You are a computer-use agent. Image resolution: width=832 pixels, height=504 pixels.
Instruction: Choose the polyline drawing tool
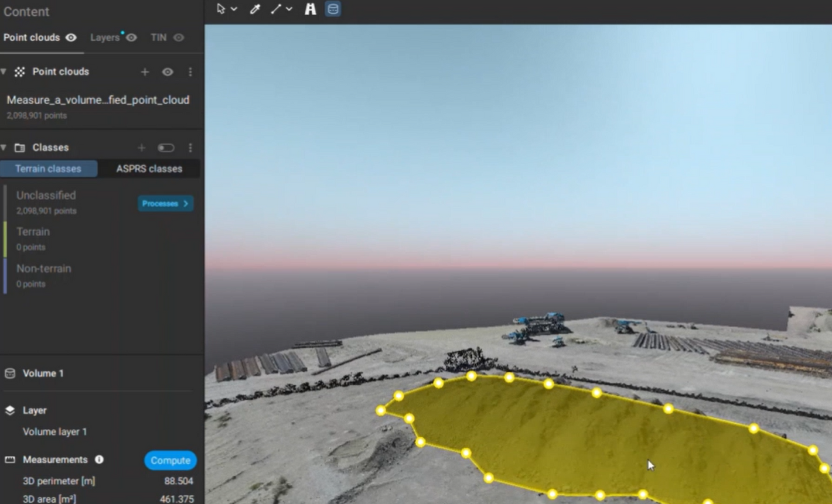pyautogui.click(x=276, y=9)
